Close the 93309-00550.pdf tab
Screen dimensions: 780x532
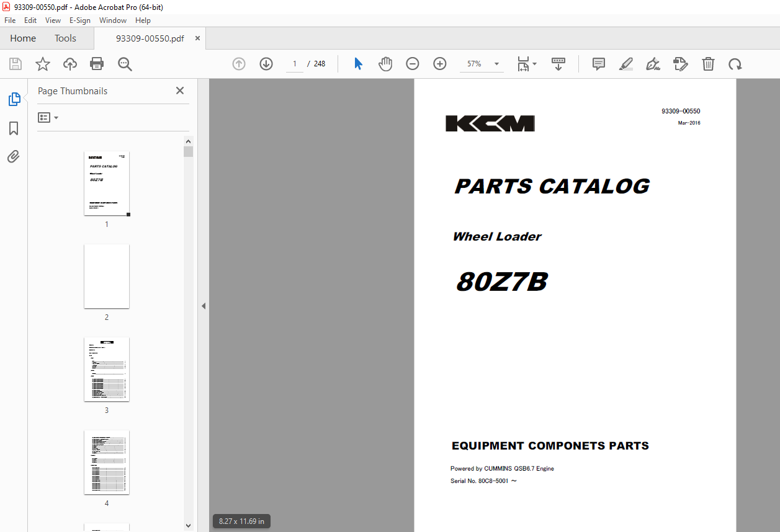pyautogui.click(x=198, y=38)
